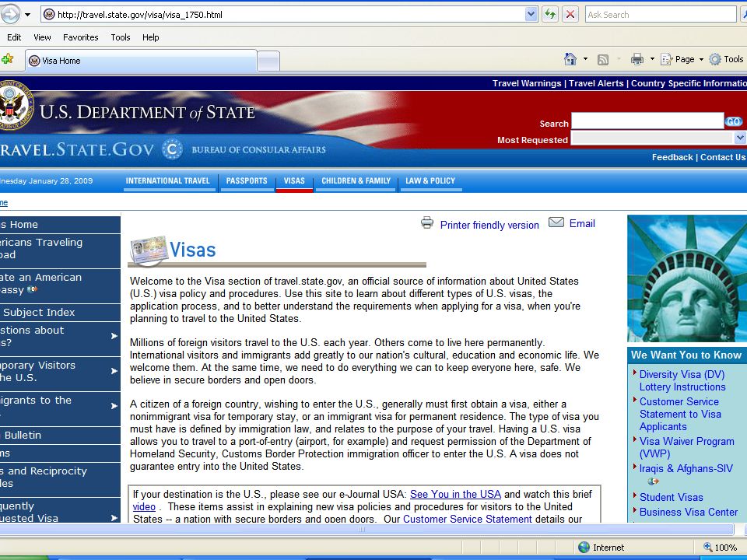Open Business Visa Center link

pyautogui.click(x=689, y=512)
